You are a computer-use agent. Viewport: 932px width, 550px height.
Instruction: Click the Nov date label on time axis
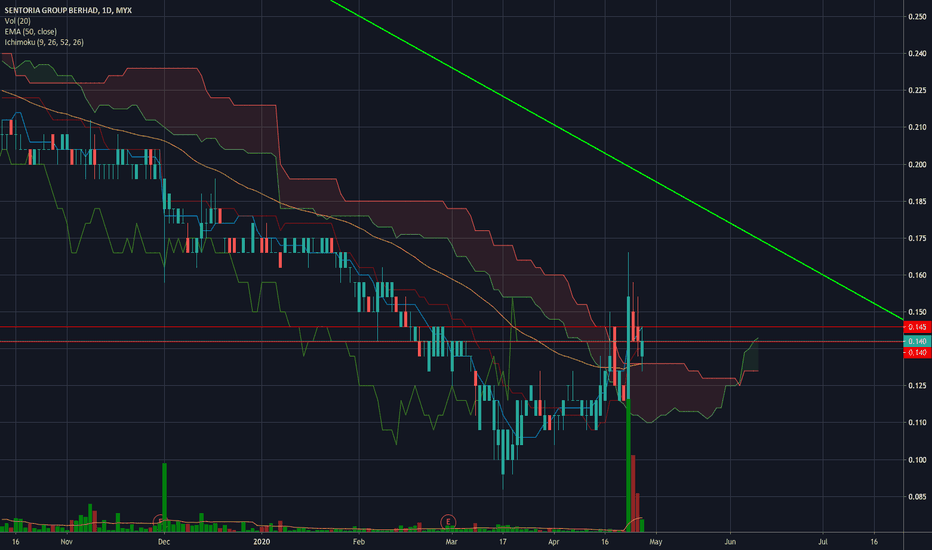[67, 542]
